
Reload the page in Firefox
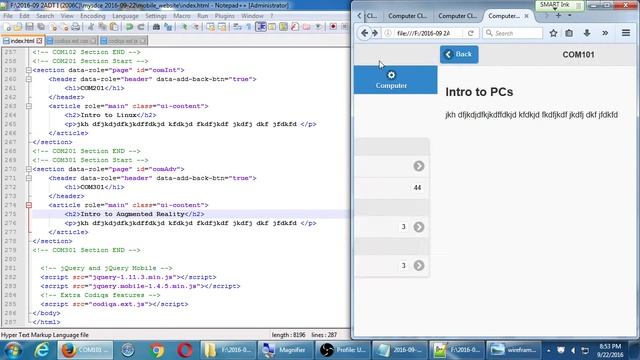click(x=471, y=33)
